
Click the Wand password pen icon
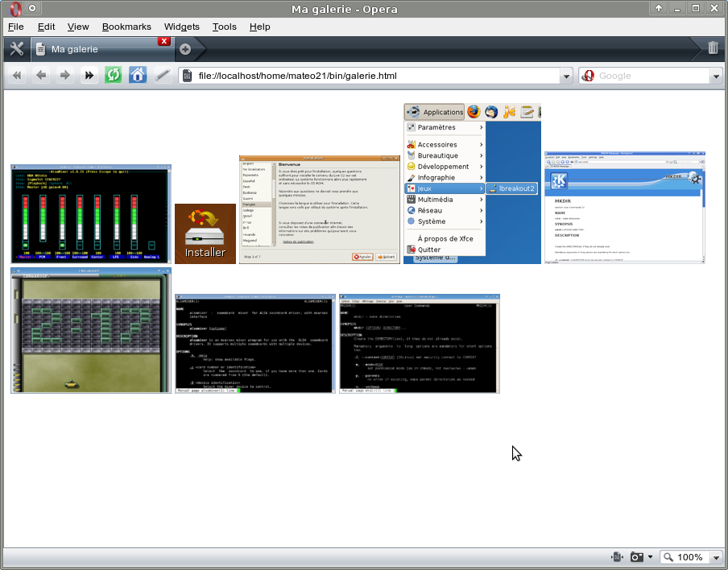click(162, 76)
